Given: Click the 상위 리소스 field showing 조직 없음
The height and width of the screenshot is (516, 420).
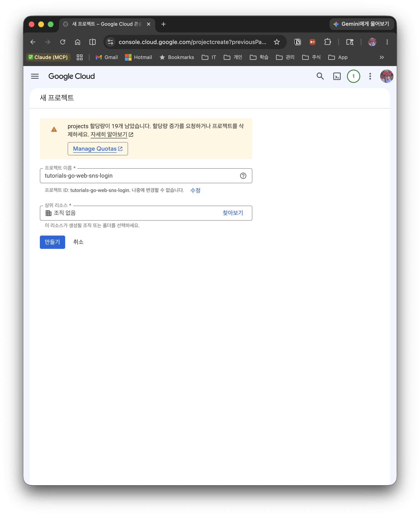Looking at the screenshot, I should point(146,213).
